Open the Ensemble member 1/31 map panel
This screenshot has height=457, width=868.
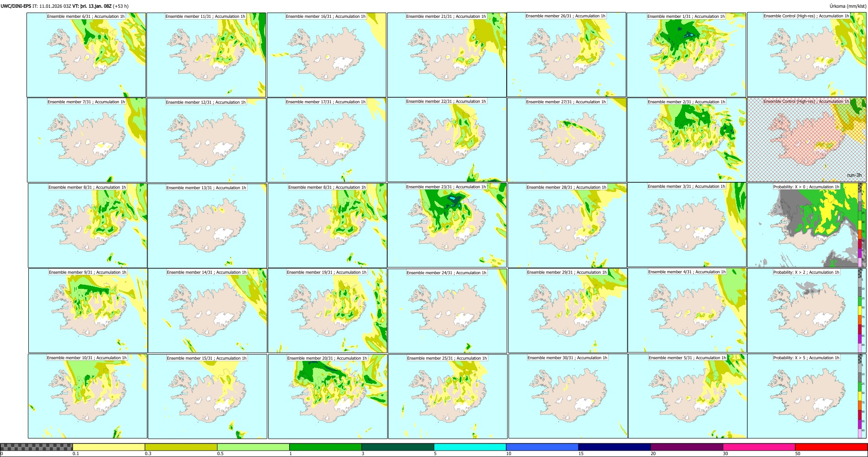[686, 55]
